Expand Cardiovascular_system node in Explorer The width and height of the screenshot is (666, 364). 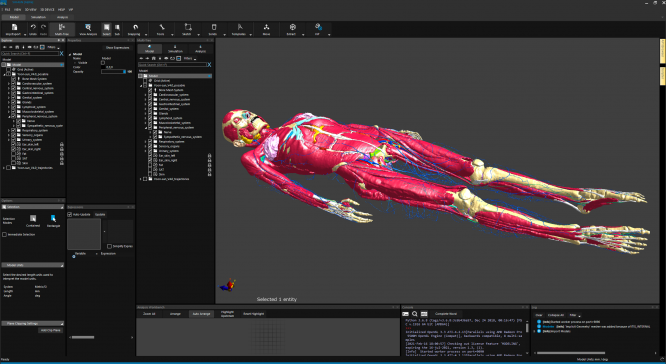tap(9, 83)
